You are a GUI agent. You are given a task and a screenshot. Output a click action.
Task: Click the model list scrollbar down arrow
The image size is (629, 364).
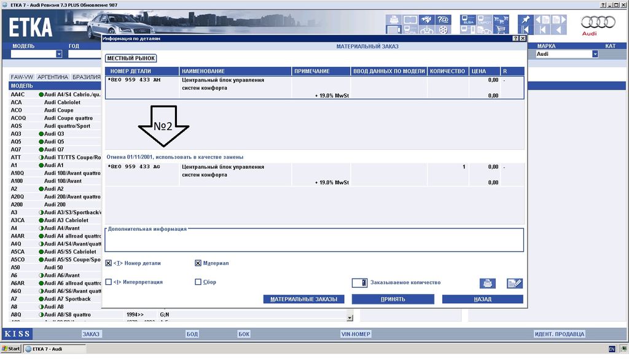coord(350,317)
